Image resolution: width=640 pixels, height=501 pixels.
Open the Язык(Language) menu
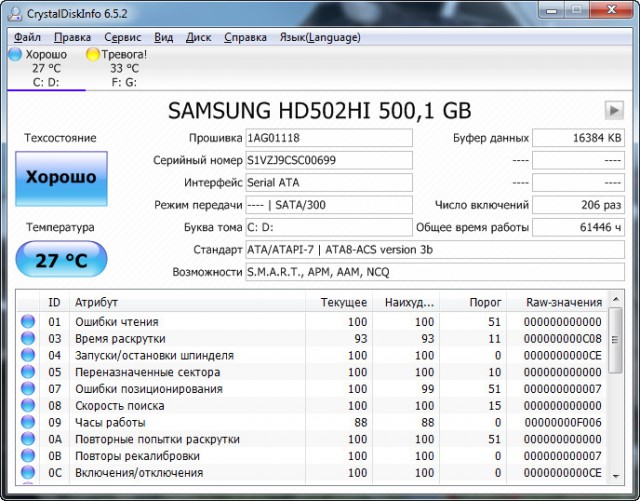(320, 38)
